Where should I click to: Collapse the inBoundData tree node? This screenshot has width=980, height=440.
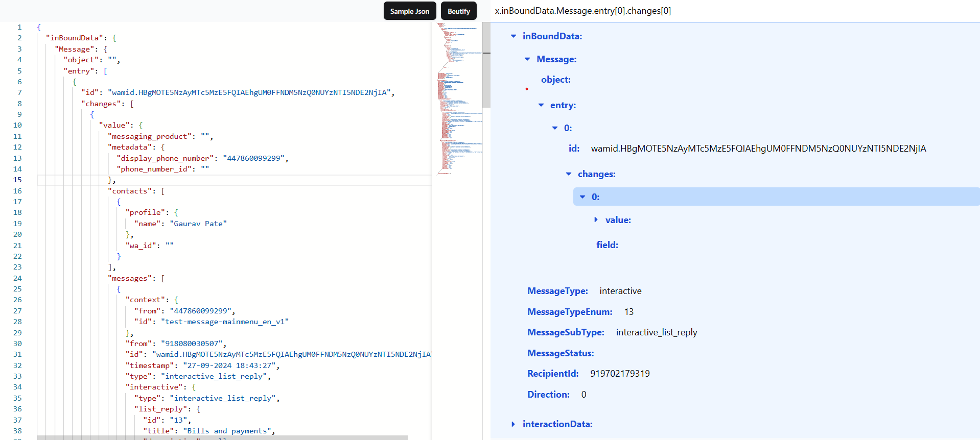pos(514,36)
